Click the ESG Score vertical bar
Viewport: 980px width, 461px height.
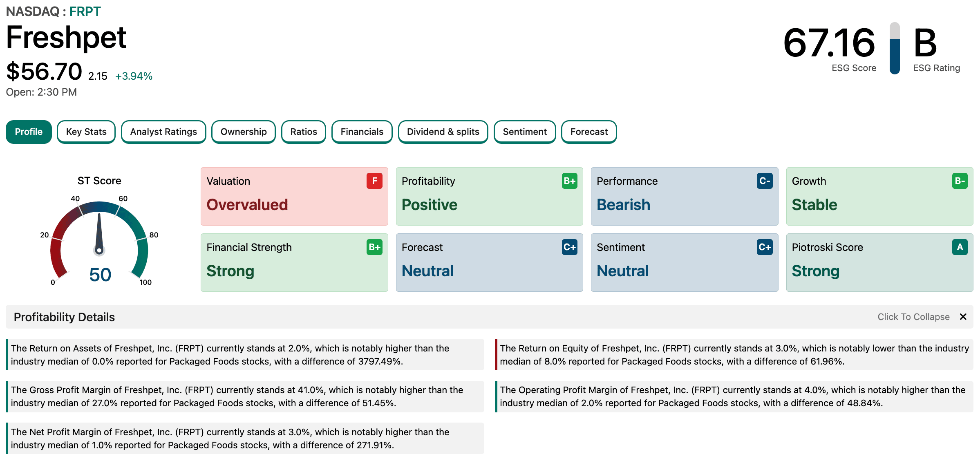pyautogui.click(x=895, y=48)
